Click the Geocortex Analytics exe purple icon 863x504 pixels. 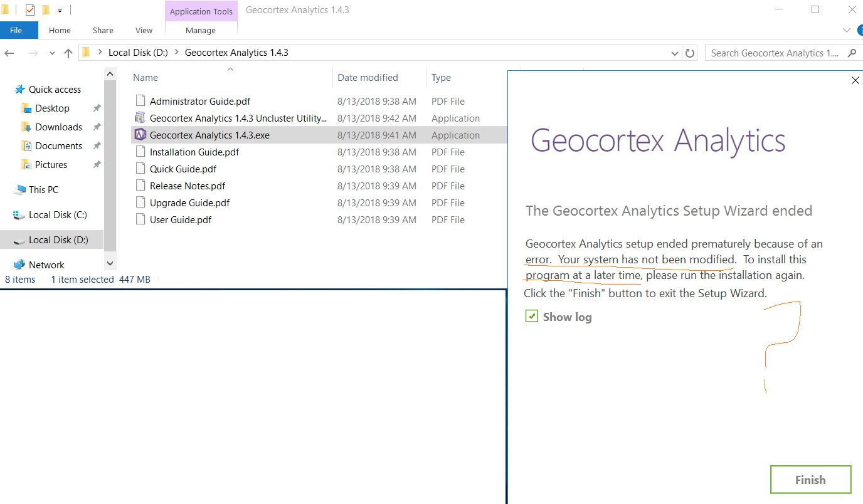click(140, 135)
